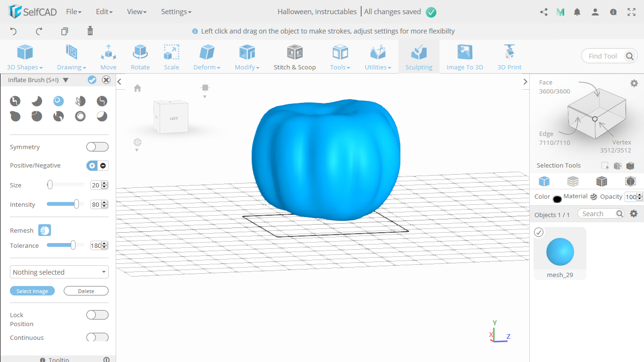Image resolution: width=644 pixels, height=362 pixels.
Task: Select the crescent-shaped sculpting brush icon
Action: [x=37, y=101]
